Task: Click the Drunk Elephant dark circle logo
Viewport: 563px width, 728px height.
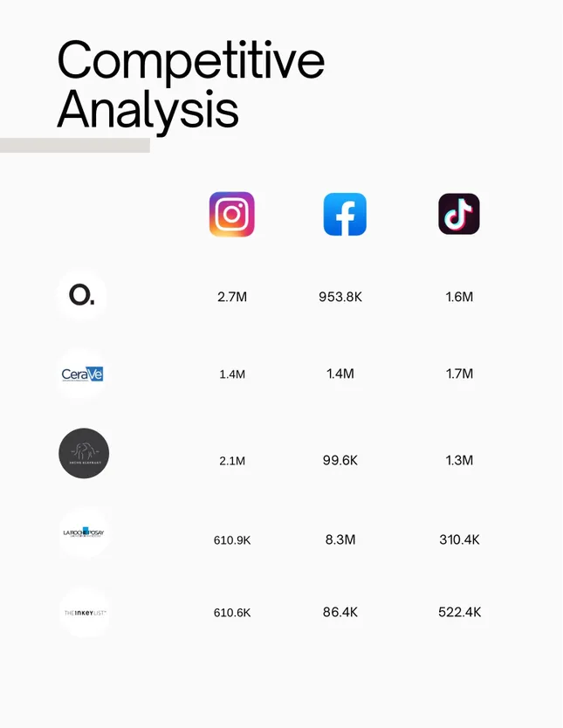Action: pyautogui.click(x=84, y=453)
